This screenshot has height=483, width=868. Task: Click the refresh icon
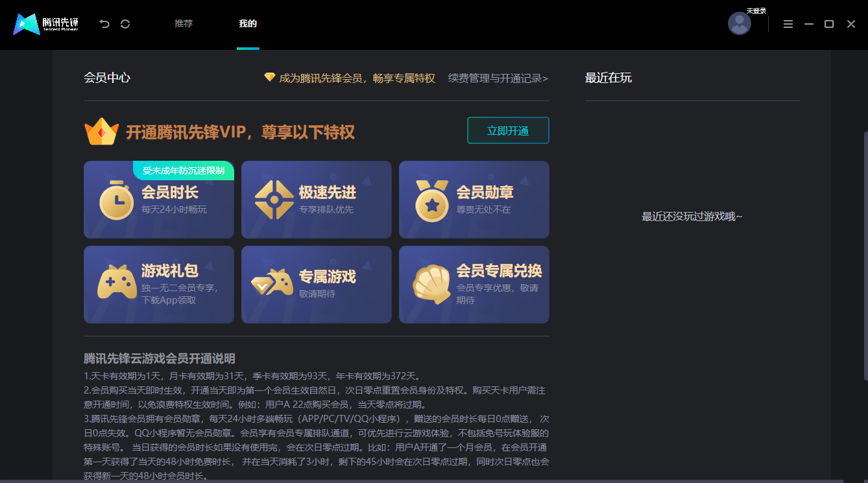pyautogui.click(x=125, y=23)
